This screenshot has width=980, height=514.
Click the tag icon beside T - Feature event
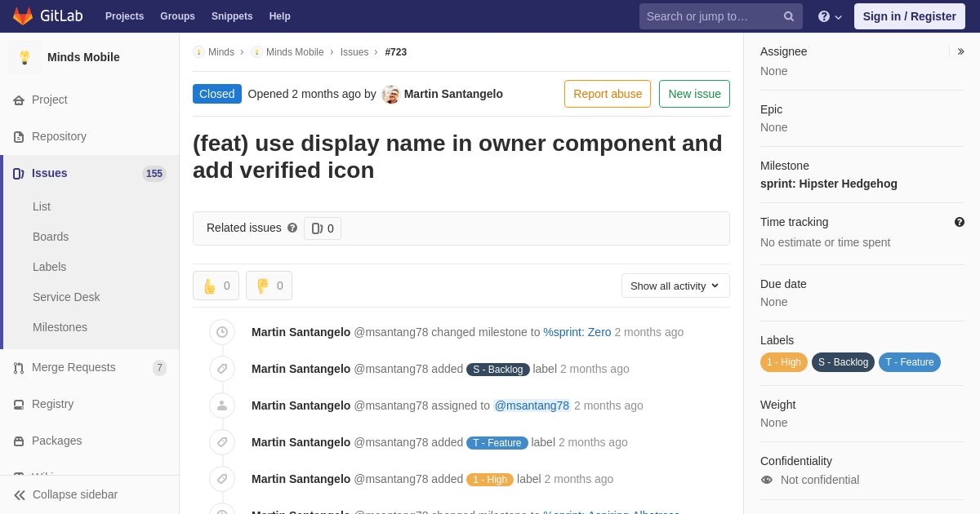coord(222,442)
